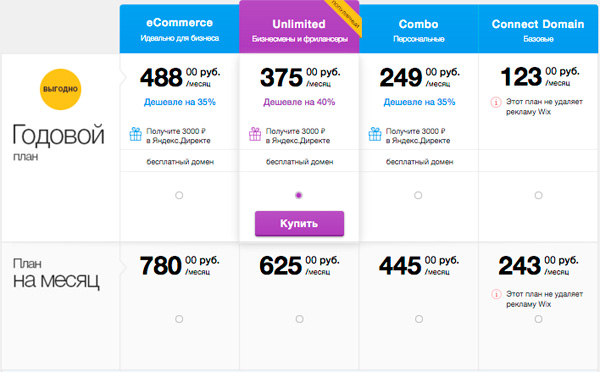Select Unlimited monthly plan radio button
This screenshot has width=600, height=372.
[x=300, y=319]
